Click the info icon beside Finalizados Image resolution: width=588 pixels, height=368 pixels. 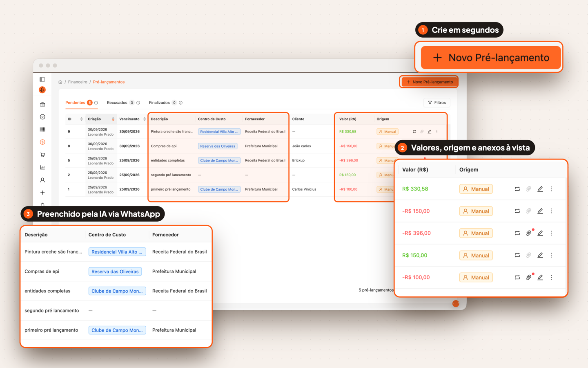180,103
